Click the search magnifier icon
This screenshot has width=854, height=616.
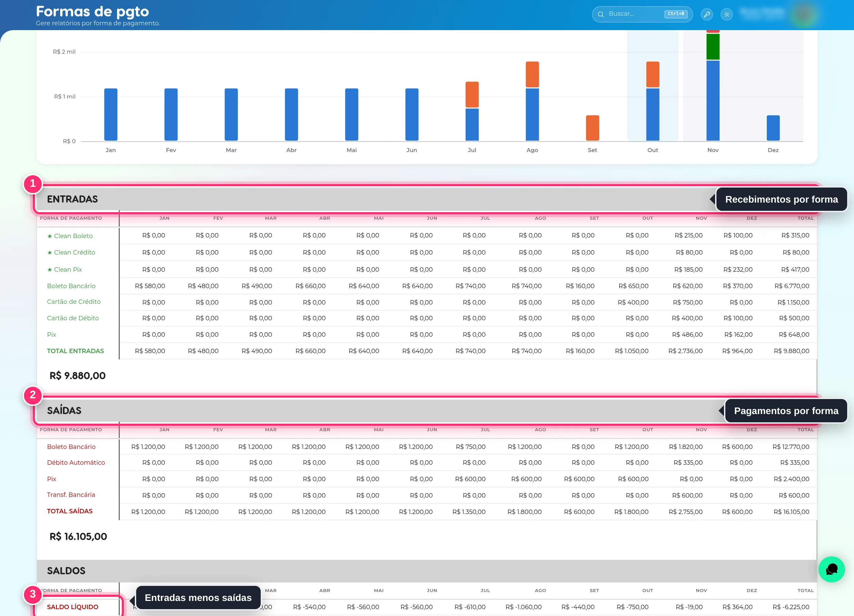point(600,14)
